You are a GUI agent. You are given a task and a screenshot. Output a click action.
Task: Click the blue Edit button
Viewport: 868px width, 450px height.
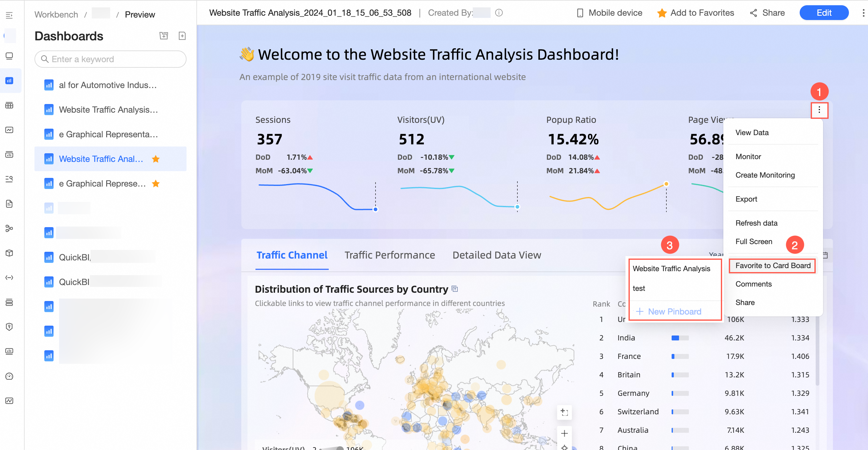tap(824, 13)
